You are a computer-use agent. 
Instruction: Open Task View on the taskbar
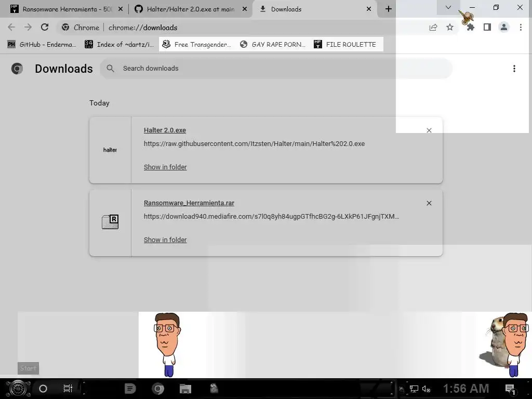pyautogui.click(x=68, y=389)
